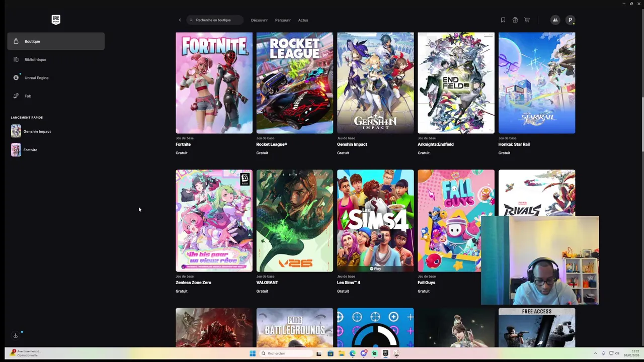This screenshot has height=362, width=644.
Task: Open the friends list icon
Action: [x=555, y=20]
